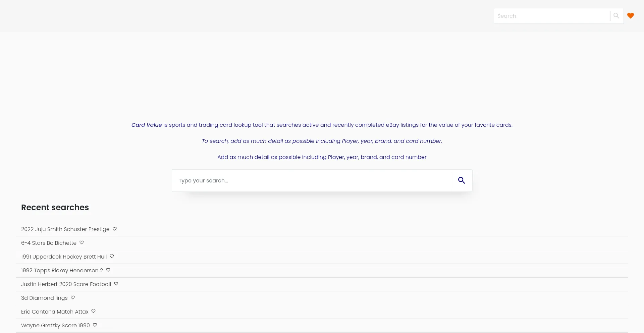Screen dimensions: 644x333
Task: Open the Eric Cantona Match Attax search
Action: click(x=55, y=312)
